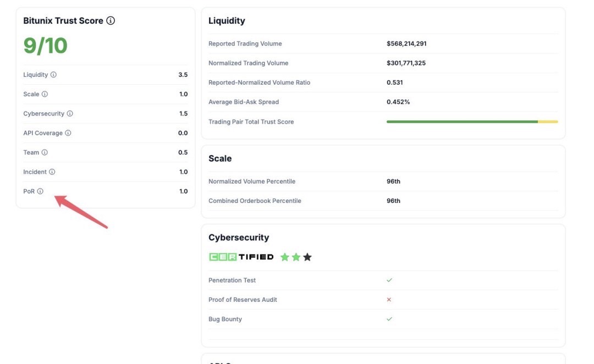
Task: Click the API Coverage label
Action: pos(43,133)
